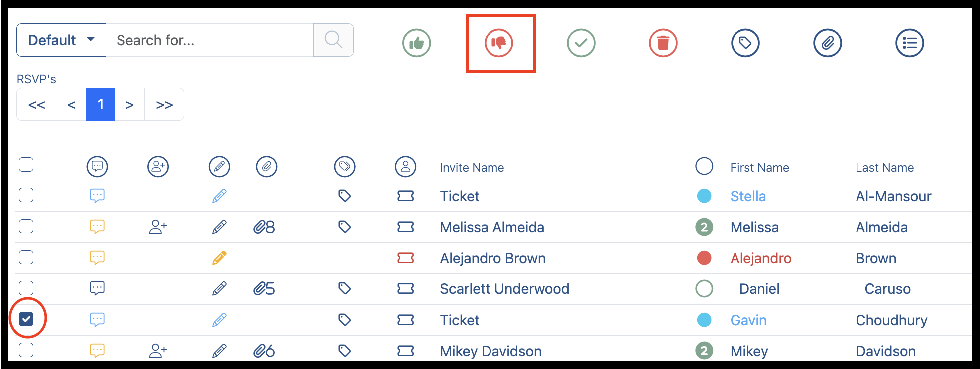Open orange comment bubble for Alejandro Brown
This screenshot has width=980, height=369.
97,258
